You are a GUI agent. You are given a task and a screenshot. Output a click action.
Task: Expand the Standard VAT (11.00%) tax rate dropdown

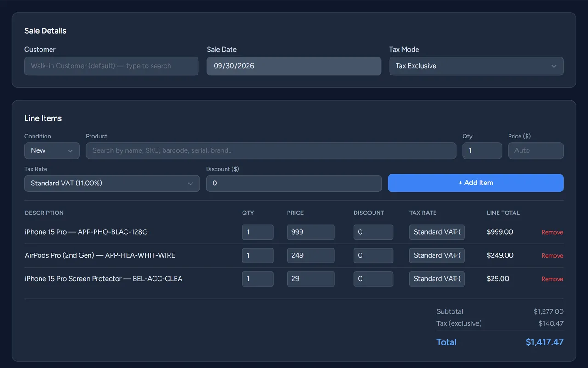pos(112,183)
